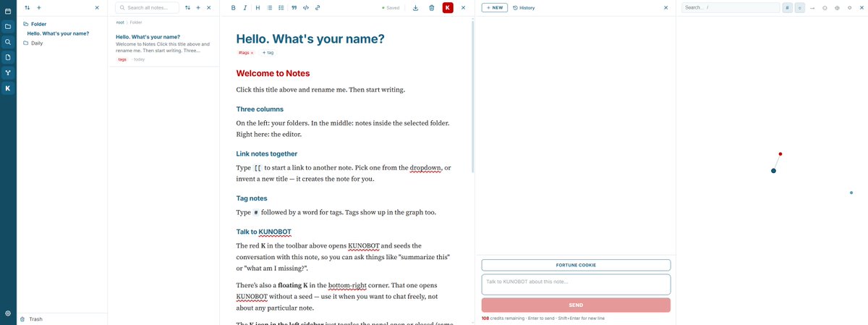Insert a checklist
The image size is (868, 325).
pos(281,7)
